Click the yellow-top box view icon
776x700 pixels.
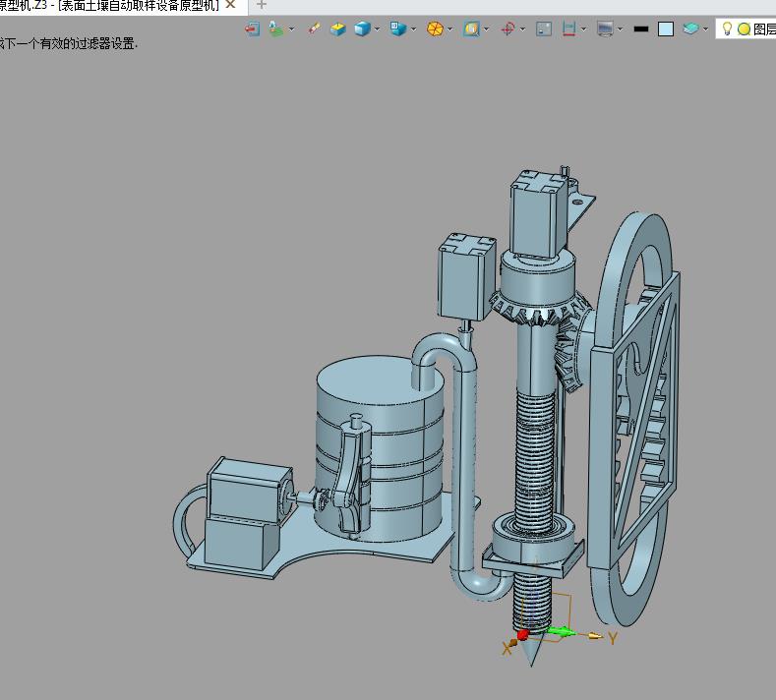(338, 29)
